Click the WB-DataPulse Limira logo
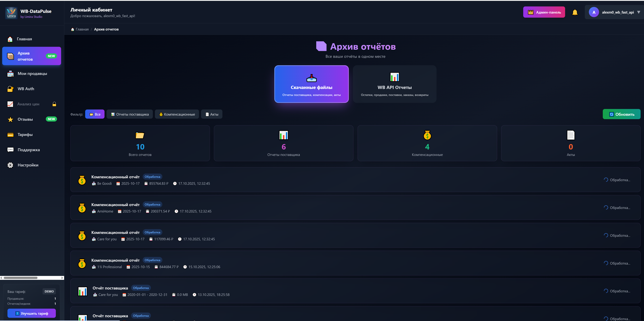This screenshot has height=321, width=644. click(x=11, y=13)
